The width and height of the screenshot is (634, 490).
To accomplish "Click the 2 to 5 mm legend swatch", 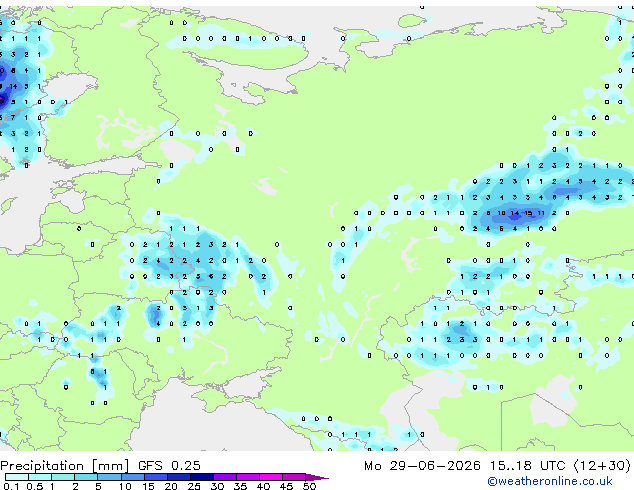I will click(86, 477).
